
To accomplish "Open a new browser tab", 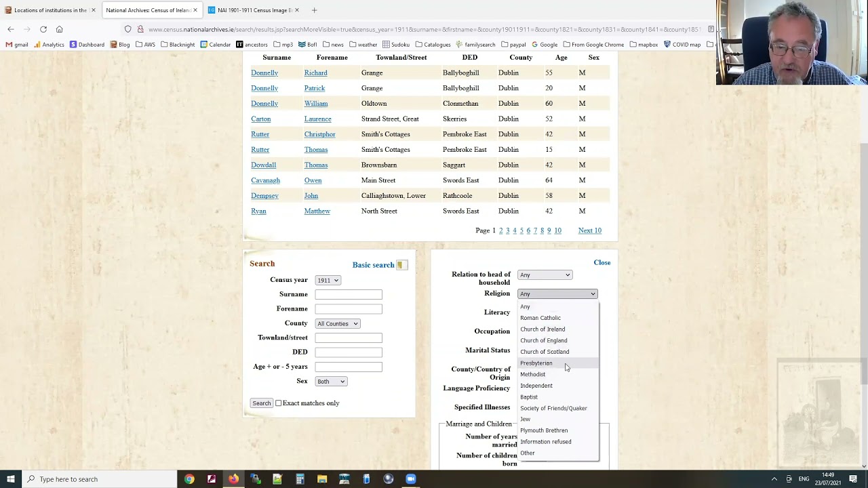I will pyautogui.click(x=314, y=10).
